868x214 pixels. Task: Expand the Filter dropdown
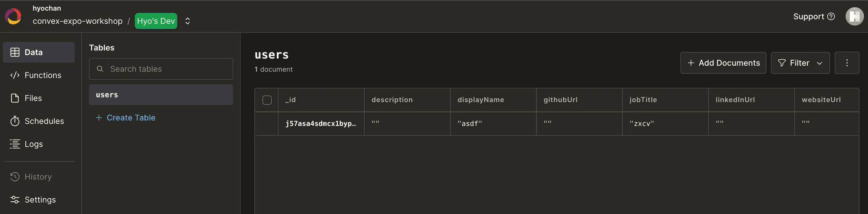click(x=800, y=63)
